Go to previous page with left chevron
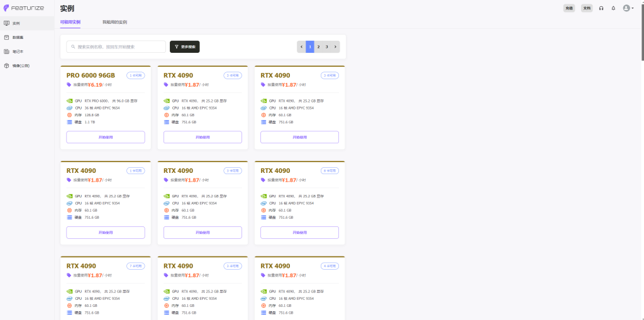The height and width of the screenshot is (320, 644). 301,47
